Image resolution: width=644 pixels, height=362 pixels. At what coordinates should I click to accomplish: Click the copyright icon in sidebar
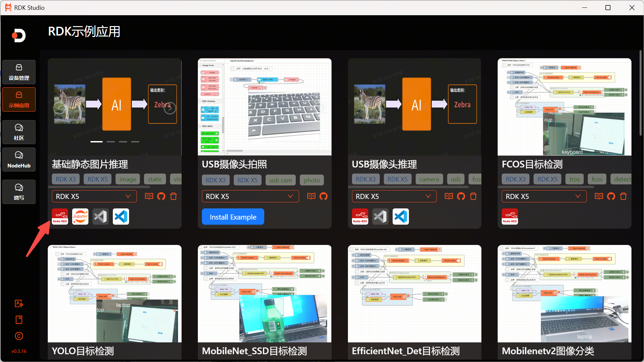pyautogui.click(x=19, y=336)
